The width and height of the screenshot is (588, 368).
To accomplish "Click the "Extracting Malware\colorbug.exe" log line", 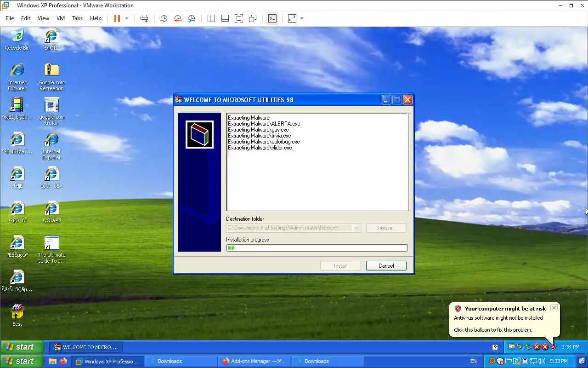I will click(x=264, y=142).
